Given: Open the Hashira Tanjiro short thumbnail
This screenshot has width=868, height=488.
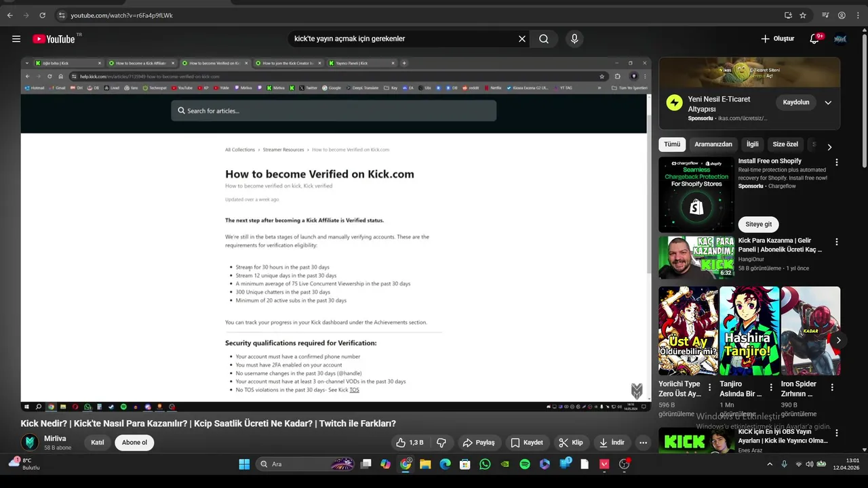Looking at the screenshot, I should 749,331.
